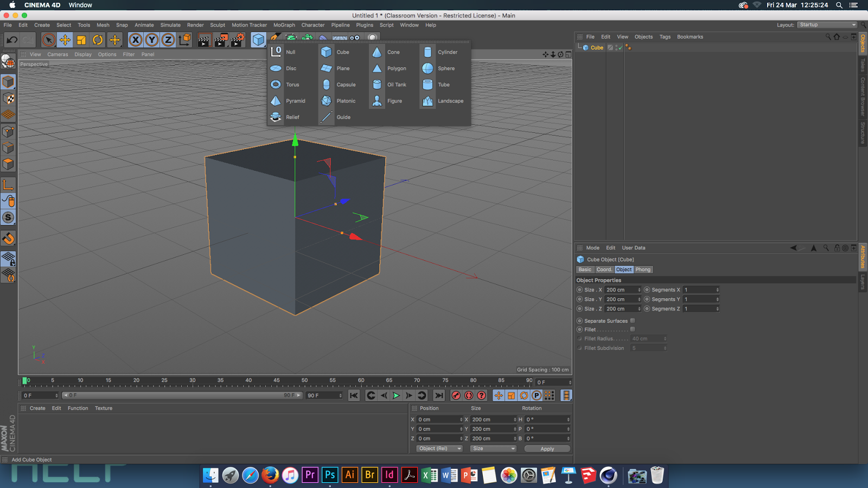Open the Size mode dropdown
The height and width of the screenshot is (488, 868).
(x=493, y=448)
